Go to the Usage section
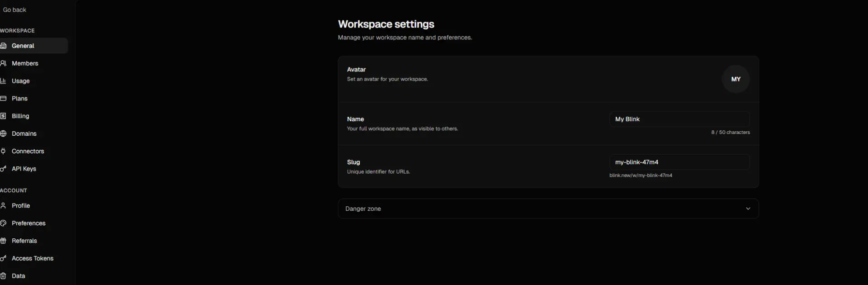868x285 pixels. 34,81
